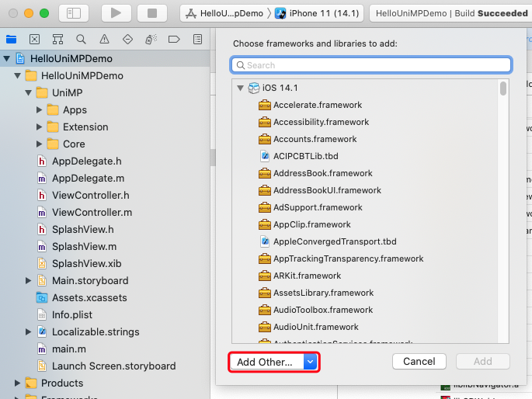Open ViewController.h file

click(x=83, y=196)
